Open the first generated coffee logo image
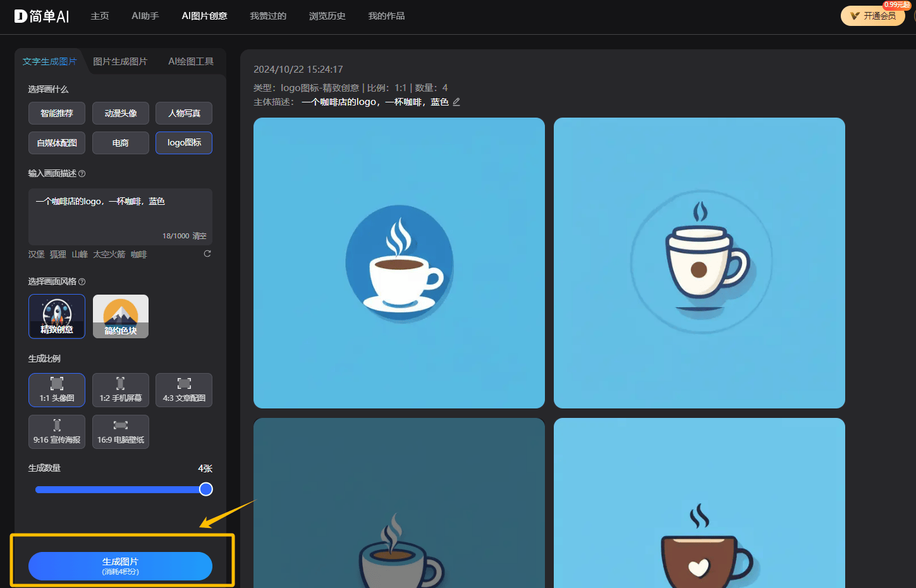The image size is (916, 588). click(399, 263)
